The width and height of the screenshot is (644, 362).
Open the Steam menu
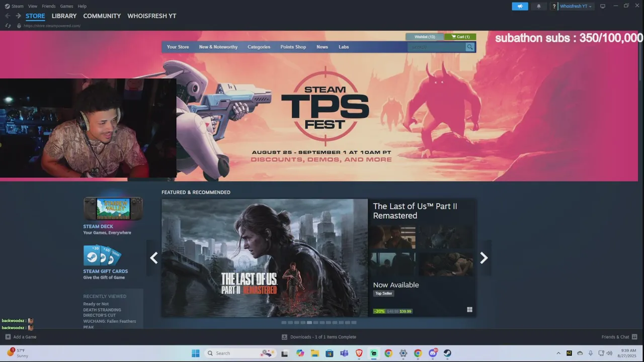pos(18,6)
